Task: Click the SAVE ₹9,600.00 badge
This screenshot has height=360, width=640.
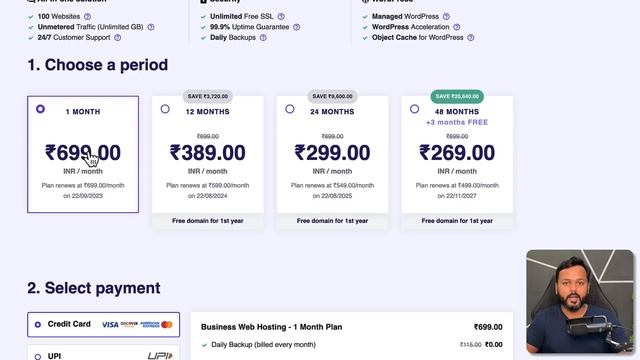Action: (332, 96)
